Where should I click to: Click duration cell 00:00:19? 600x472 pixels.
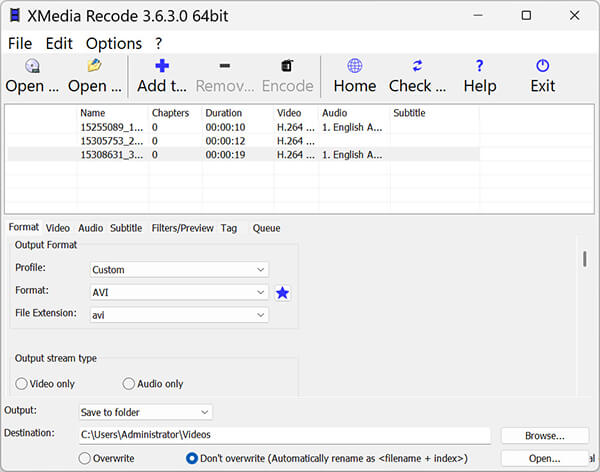(x=225, y=155)
